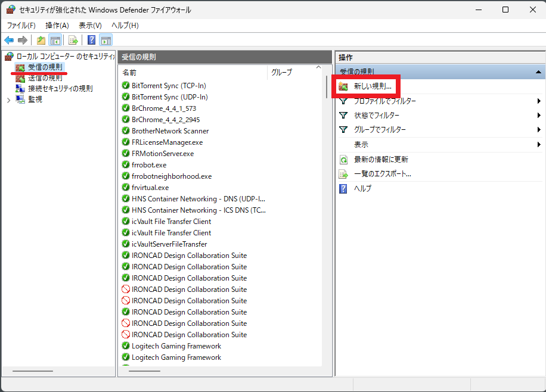Toggle the Show/Hide Action Pane icon
The width and height of the screenshot is (546, 392).
pyautogui.click(x=106, y=41)
